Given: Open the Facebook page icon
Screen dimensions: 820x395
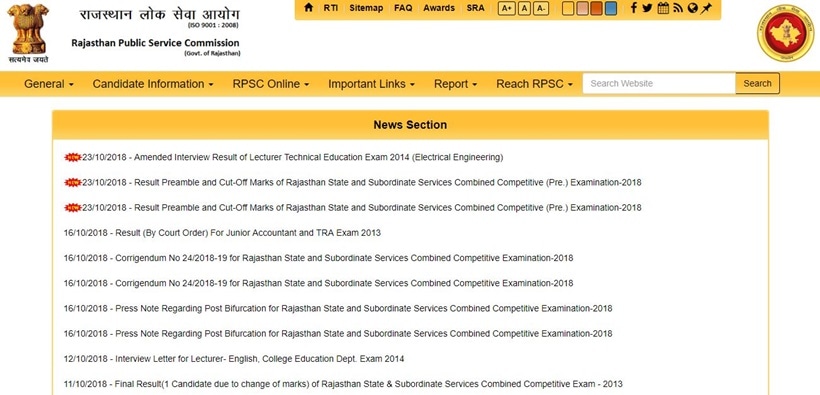Looking at the screenshot, I should 633,8.
